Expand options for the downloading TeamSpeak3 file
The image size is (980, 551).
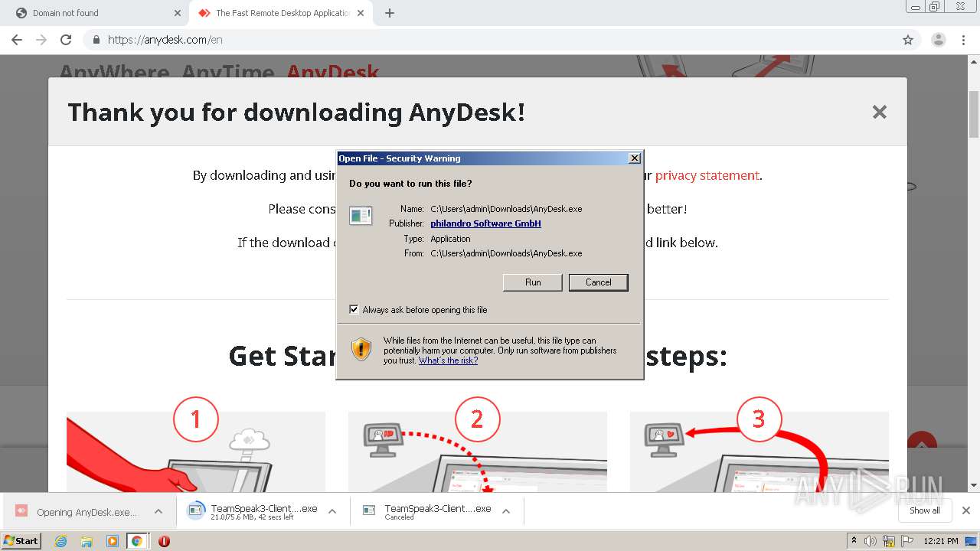click(332, 512)
